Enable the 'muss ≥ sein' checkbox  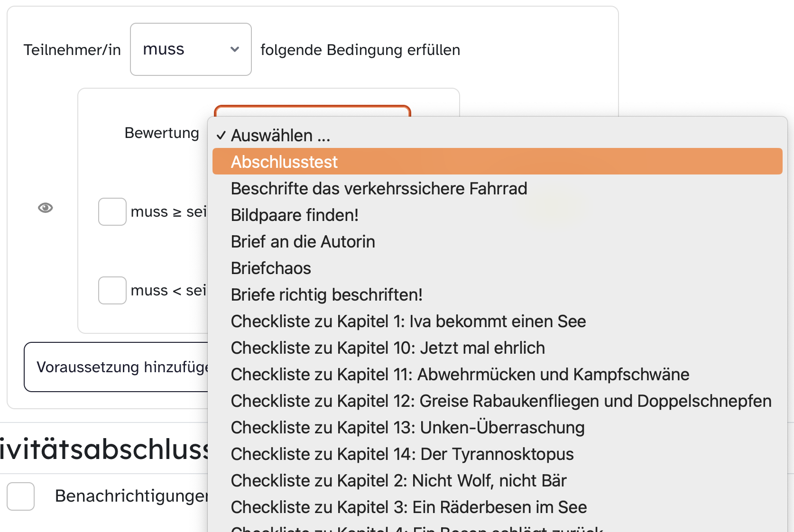(x=112, y=211)
